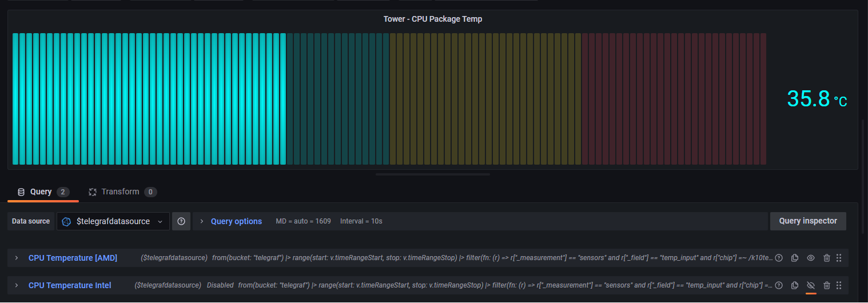Image resolution: width=868 pixels, height=303 pixels.
Task: Enable the disabled CPU Temperature Intel query
Action: click(810, 285)
